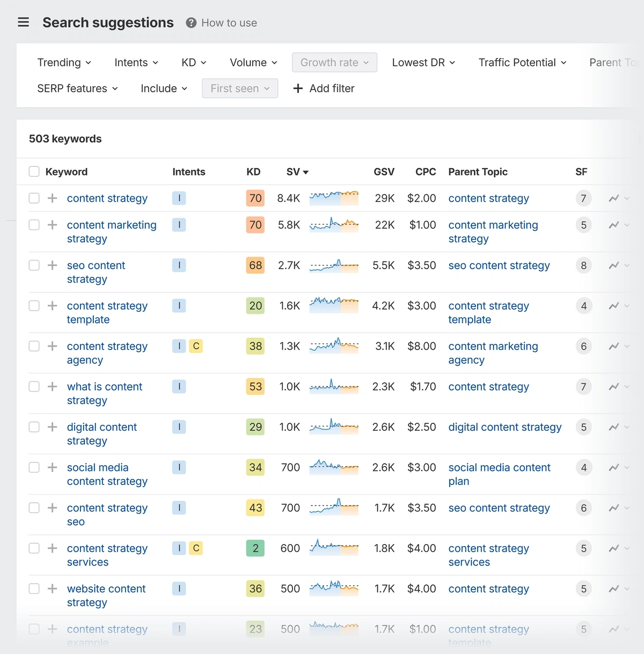Open the Growth rate filter dropdown
Viewport: 644px width, 654px height.
pyautogui.click(x=334, y=62)
